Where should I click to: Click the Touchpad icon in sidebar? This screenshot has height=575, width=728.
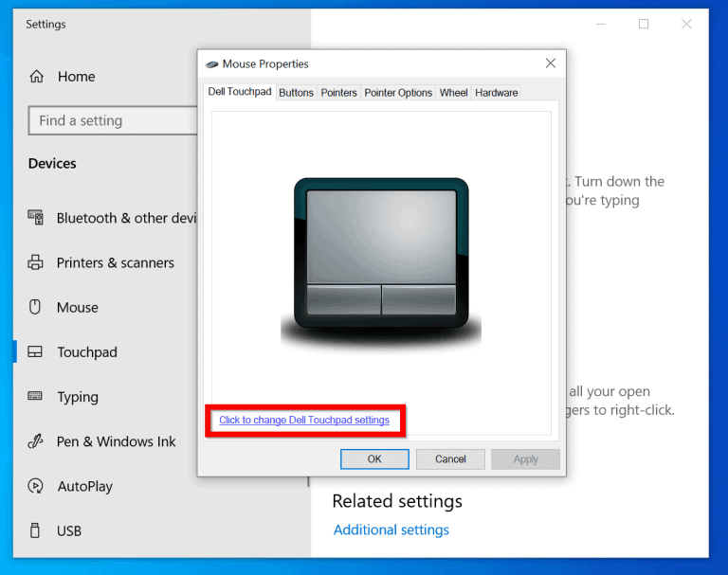(35, 351)
